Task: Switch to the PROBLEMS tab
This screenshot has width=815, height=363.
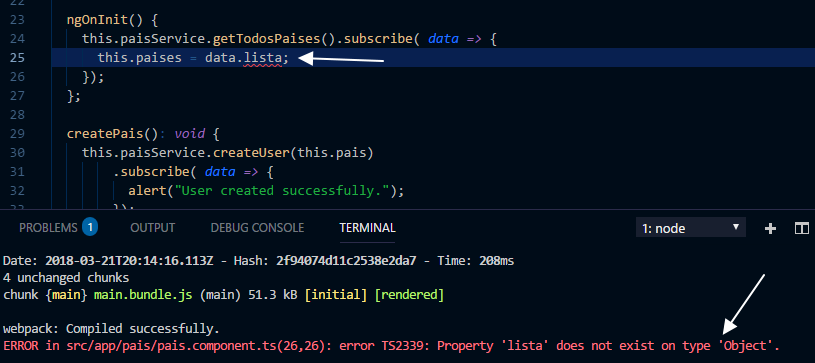Action: (x=48, y=228)
